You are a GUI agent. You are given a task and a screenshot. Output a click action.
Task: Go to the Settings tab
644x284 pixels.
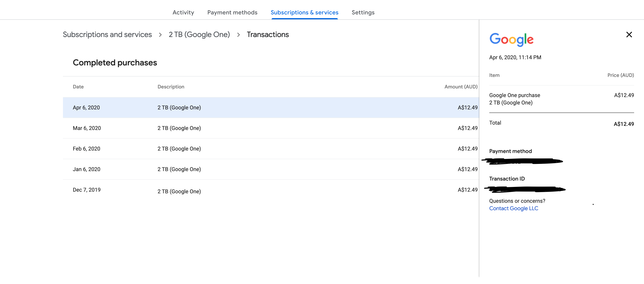point(363,13)
